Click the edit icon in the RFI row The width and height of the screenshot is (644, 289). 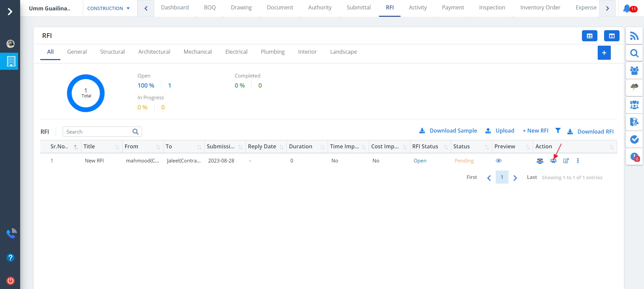point(566,161)
